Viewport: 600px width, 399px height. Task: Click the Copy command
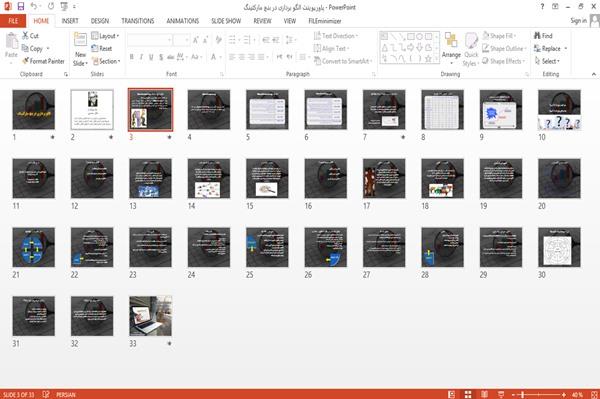click(32, 49)
